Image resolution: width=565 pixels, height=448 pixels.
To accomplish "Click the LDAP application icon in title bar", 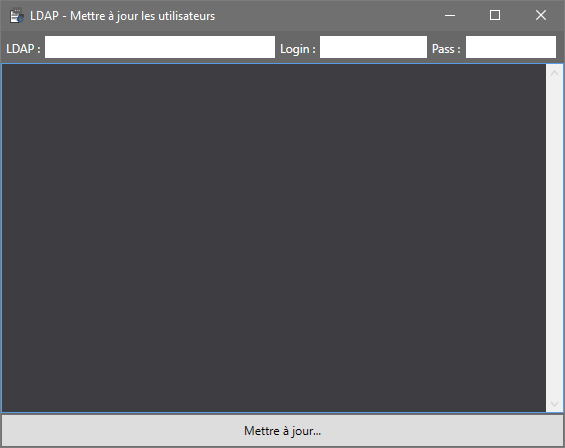I will tap(17, 16).
